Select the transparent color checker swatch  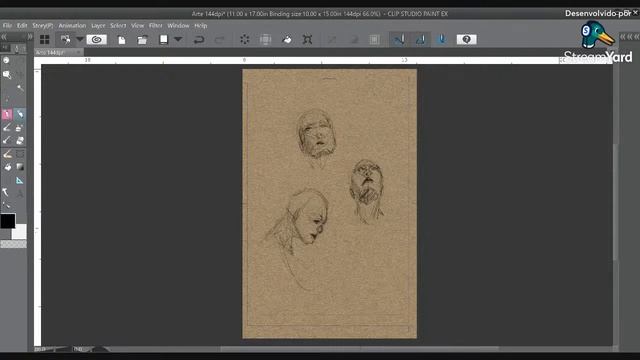click(13, 244)
